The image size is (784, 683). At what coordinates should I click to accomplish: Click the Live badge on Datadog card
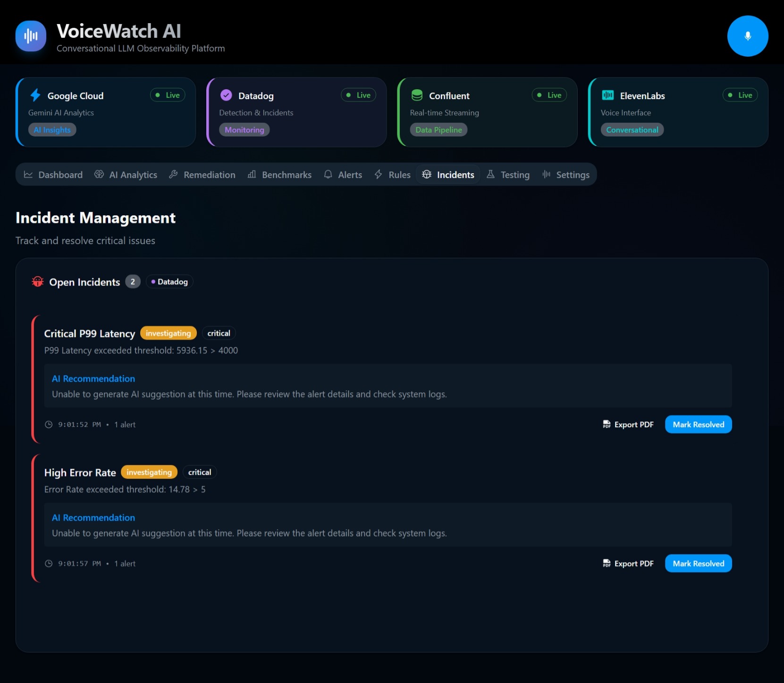click(x=358, y=95)
